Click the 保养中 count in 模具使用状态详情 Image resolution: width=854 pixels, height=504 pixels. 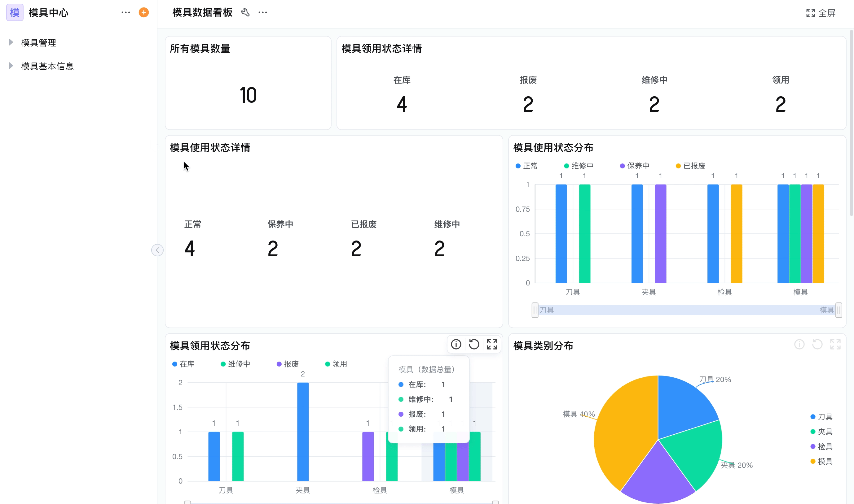273,249
